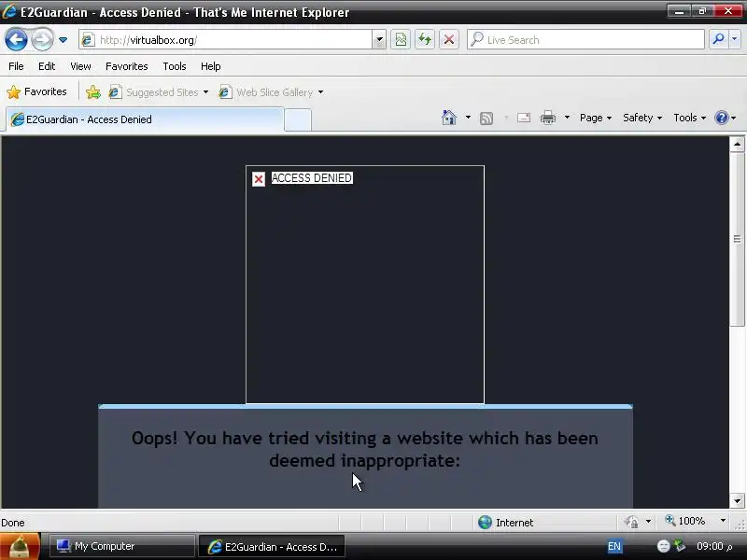The height and width of the screenshot is (560, 747).
Task: Click the broken image red X placeholder
Action: coord(259,179)
